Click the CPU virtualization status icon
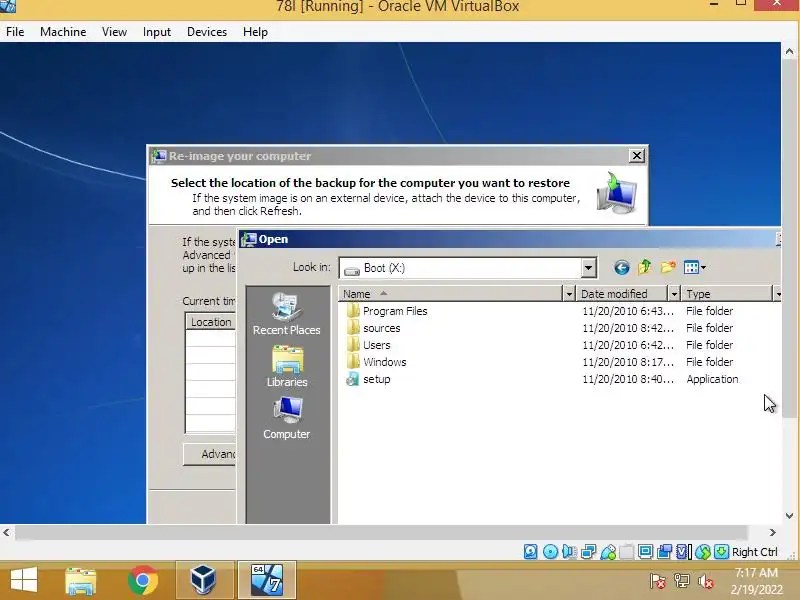This screenshot has width=800, height=600. (x=683, y=552)
